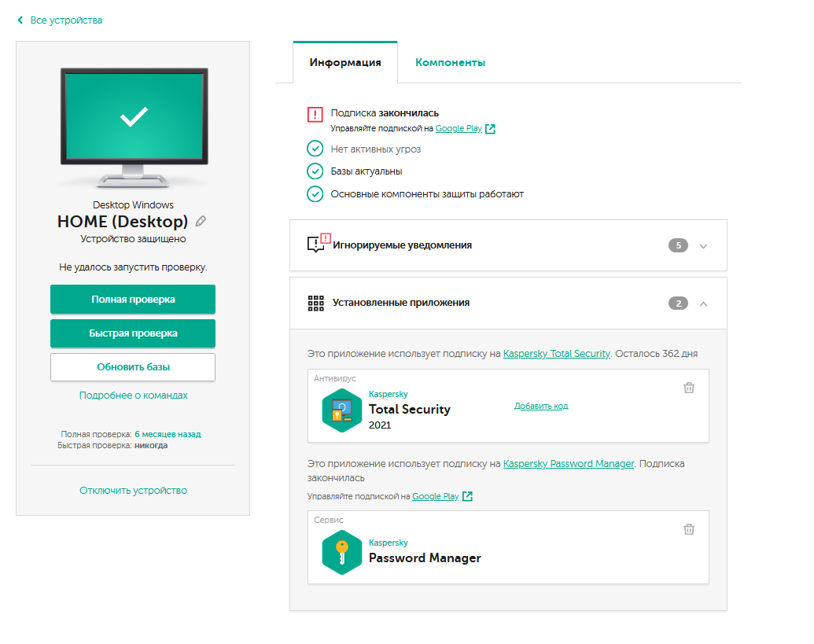814x644 pixels.
Task: Click Установленные приложения header text
Action: click(401, 303)
